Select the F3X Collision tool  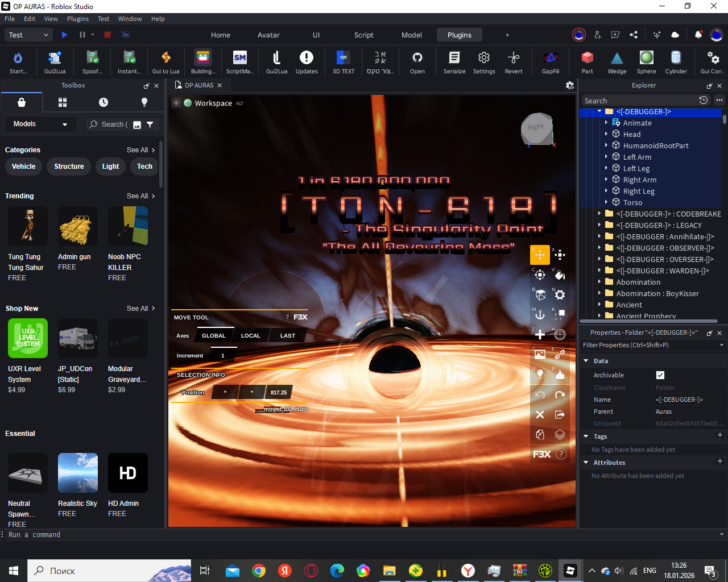point(560,315)
